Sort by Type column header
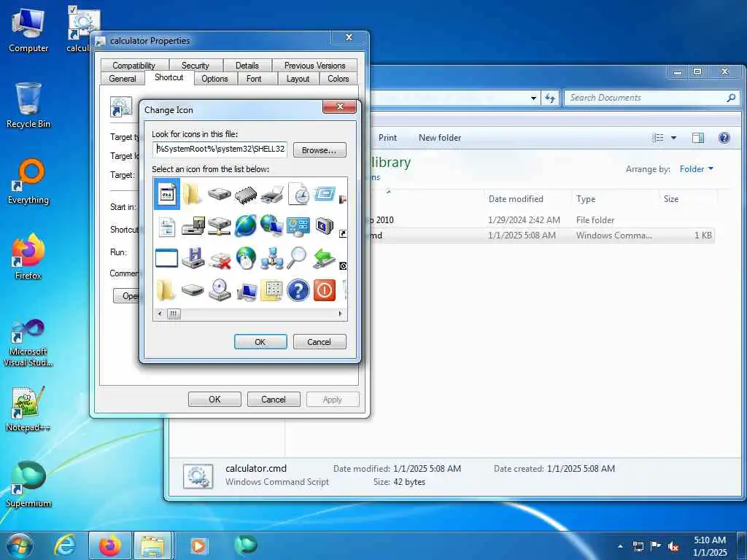This screenshot has height=560, width=747. pyautogui.click(x=615, y=199)
